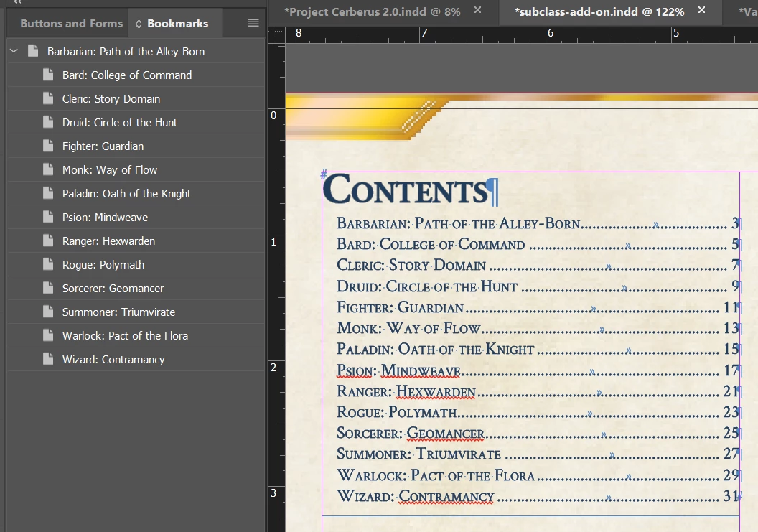Screen dimensions: 758x532
Task: Select bookmark Wizard: Contramancy
Action: [136, 360]
